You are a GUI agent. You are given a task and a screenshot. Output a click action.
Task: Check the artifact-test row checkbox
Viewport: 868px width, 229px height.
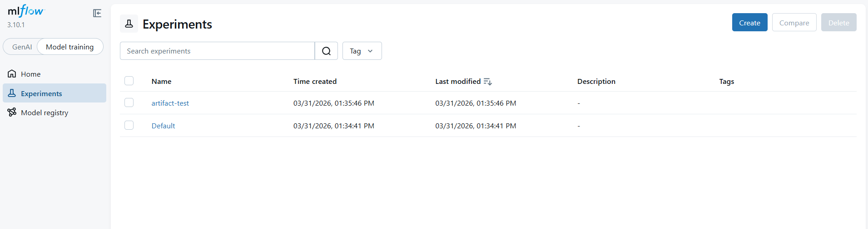129,103
